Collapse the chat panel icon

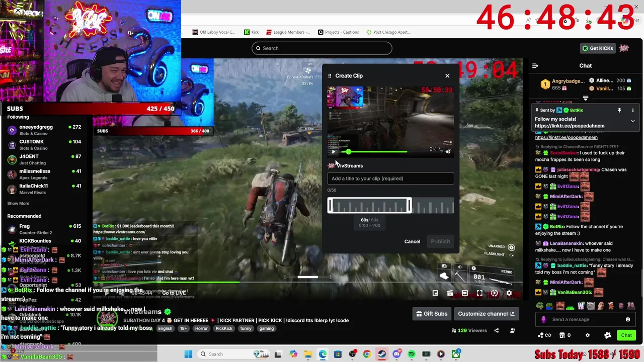(x=535, y=66)
